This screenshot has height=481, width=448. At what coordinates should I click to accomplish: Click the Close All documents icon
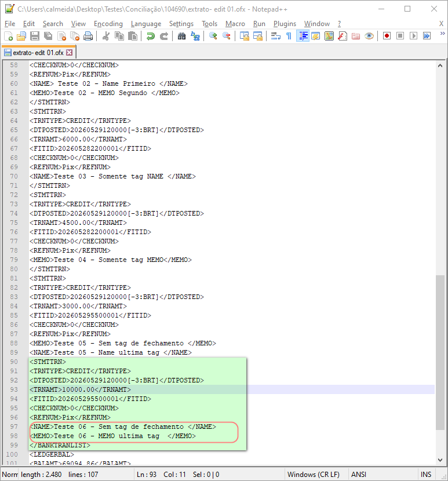[75, 36]
